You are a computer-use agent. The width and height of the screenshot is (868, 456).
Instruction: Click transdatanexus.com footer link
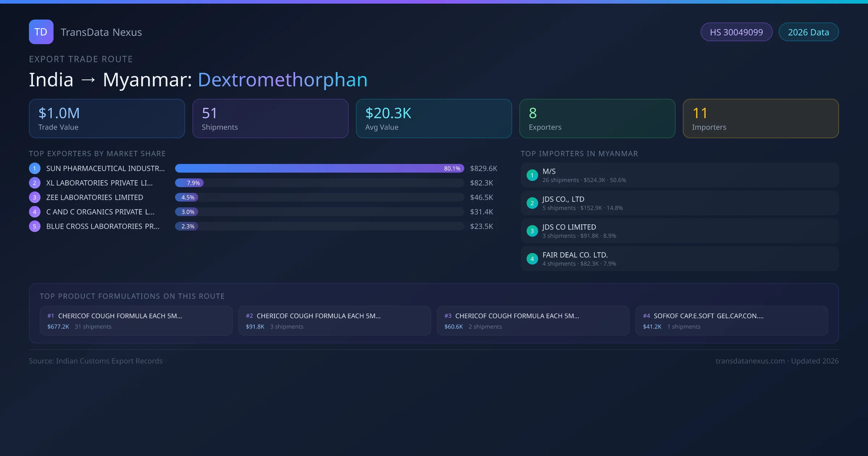750,361
